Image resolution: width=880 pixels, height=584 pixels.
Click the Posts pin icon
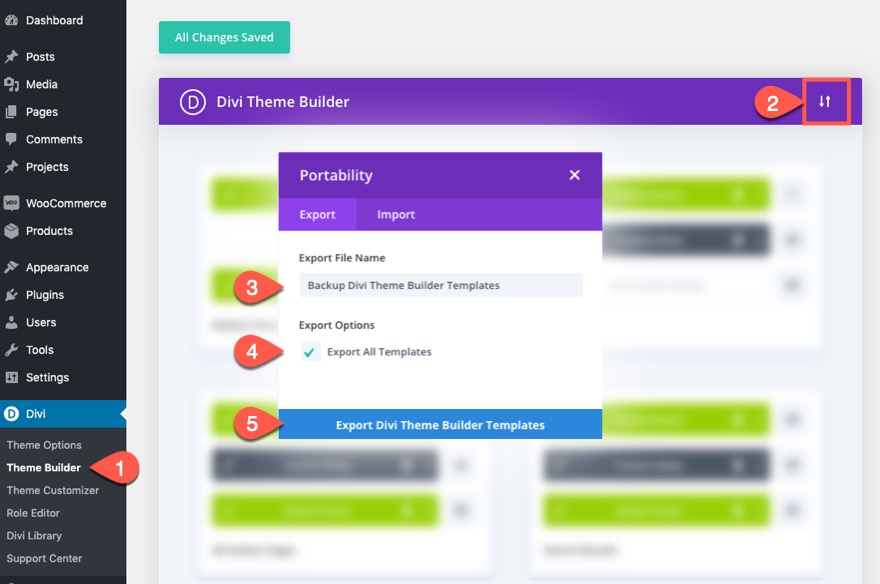point(11,57)
